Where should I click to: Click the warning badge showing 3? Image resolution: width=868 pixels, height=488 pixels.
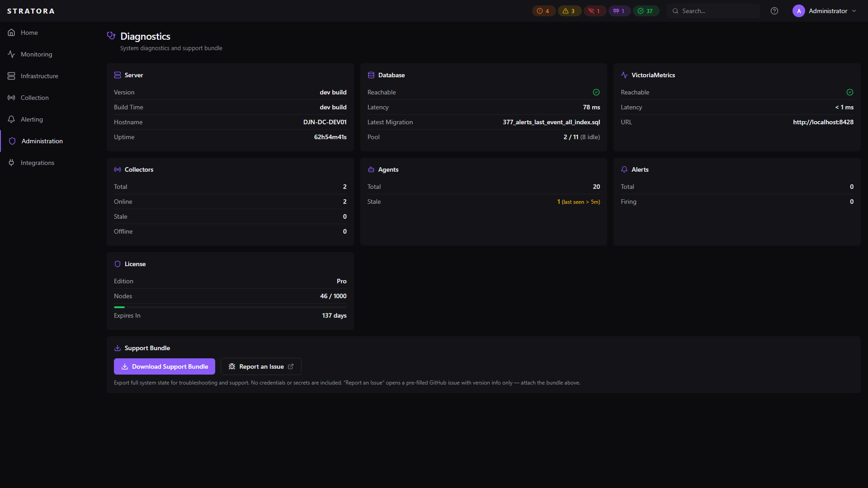pyautogui.click(x=569, y=11)
